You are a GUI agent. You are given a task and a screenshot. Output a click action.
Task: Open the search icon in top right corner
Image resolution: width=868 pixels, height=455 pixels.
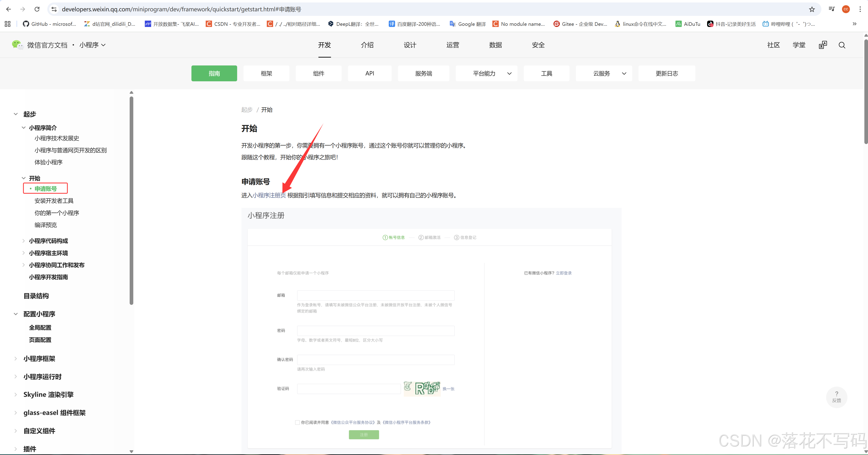point(842,45)
